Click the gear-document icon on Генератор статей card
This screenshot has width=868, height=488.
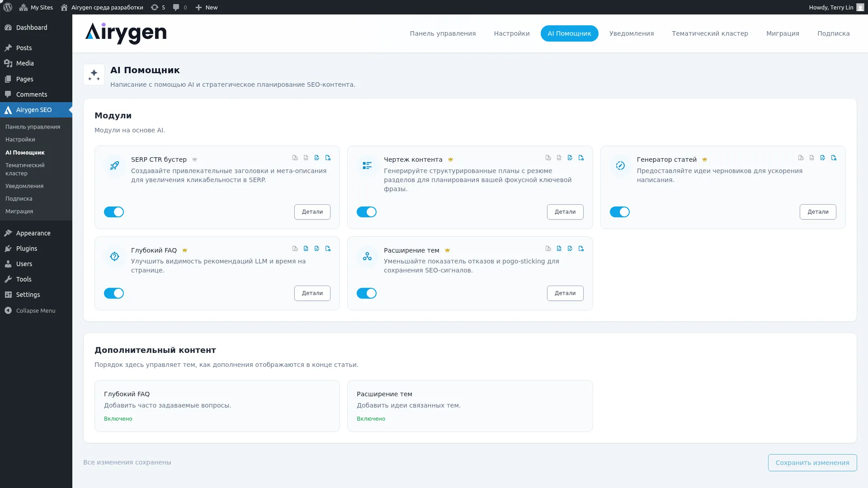point(834,158)
